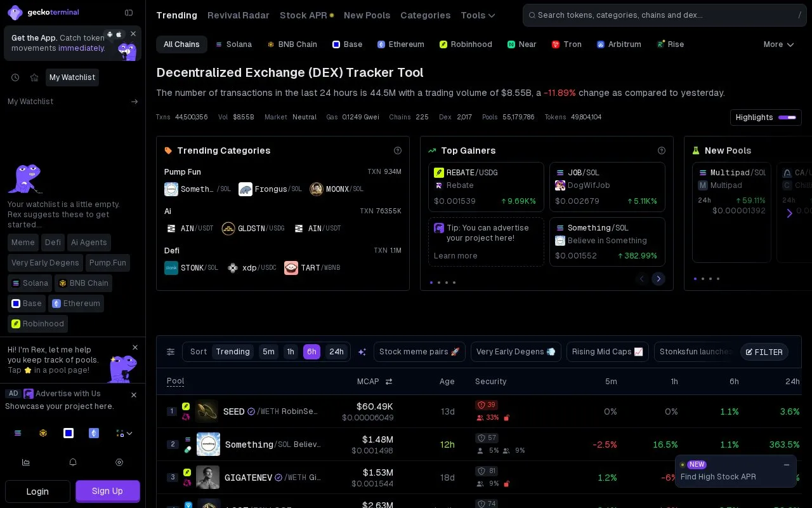Open the favorites star-list icon in sidebar

(x=34, y=77)
